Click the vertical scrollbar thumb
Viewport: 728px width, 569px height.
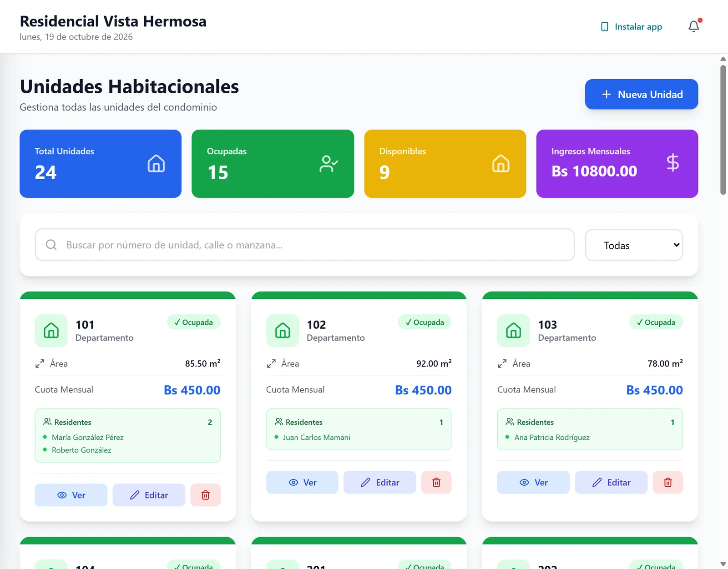tap(723, 130)
